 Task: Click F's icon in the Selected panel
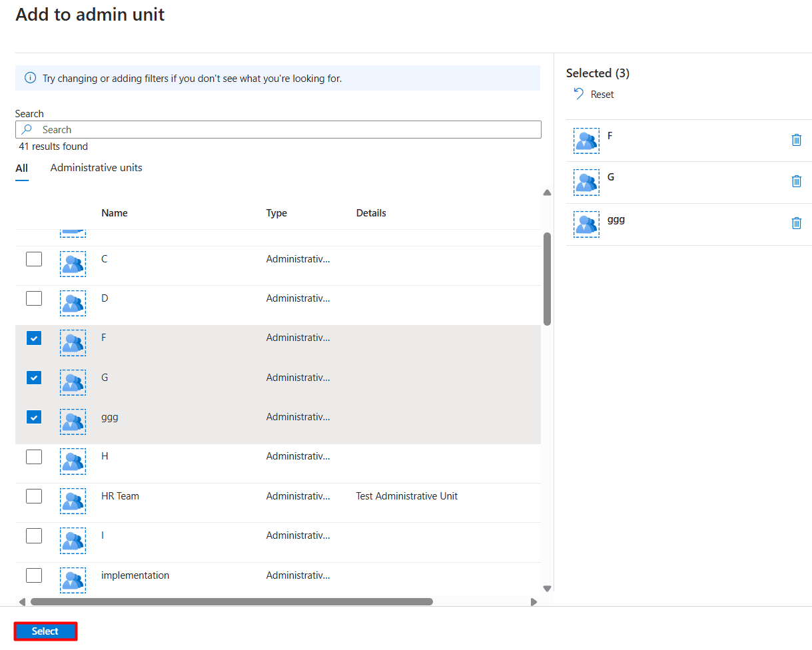pyautogui.click(x=586, y=141)
